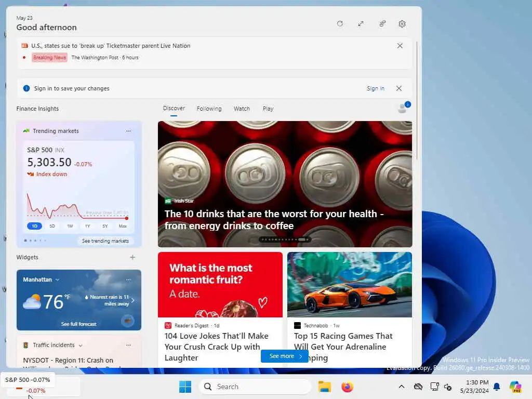This screenshot has height=399, width=532.
Task: Launch Copilot preview from taskbar
Action: [515, 387]
